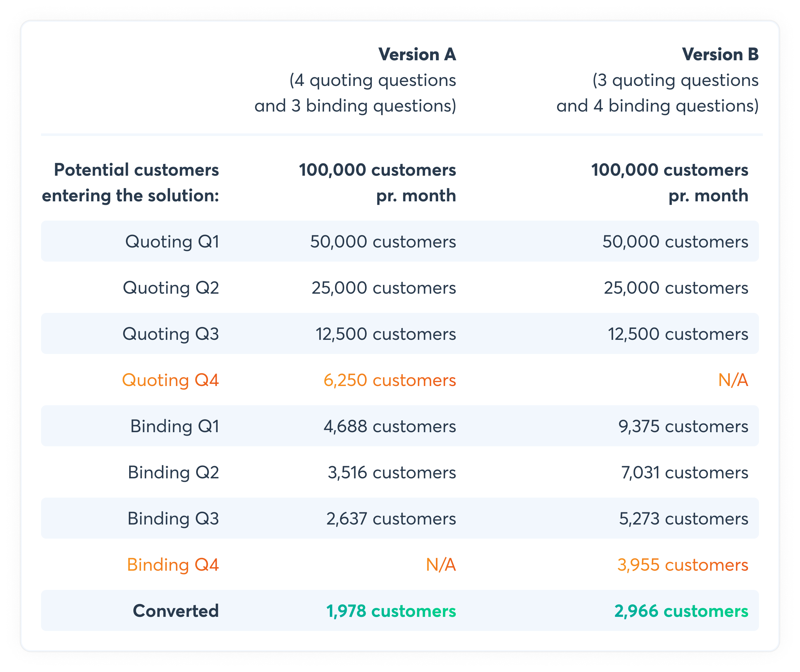The width and height of the screenshot is (800, 672).
Task: Select Version A's '4,688 customers' value
Action: pyautogui.click(x=390, y=426)
